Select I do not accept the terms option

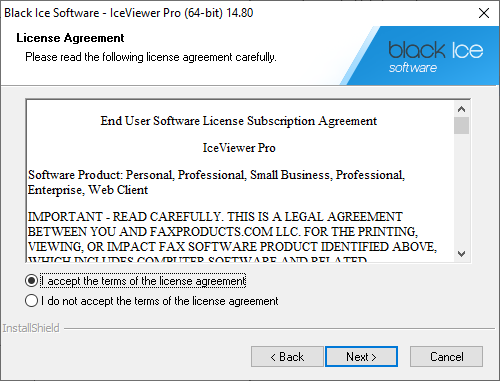[x=31, y=301]
